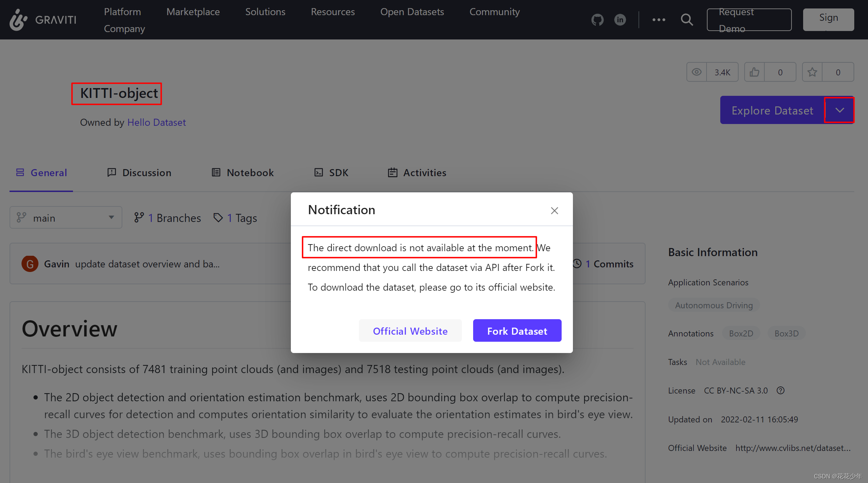The image size is (868, 483).
Task: Expand the Explore Dataset dropdown arrow
Action: tap(839, 110)
